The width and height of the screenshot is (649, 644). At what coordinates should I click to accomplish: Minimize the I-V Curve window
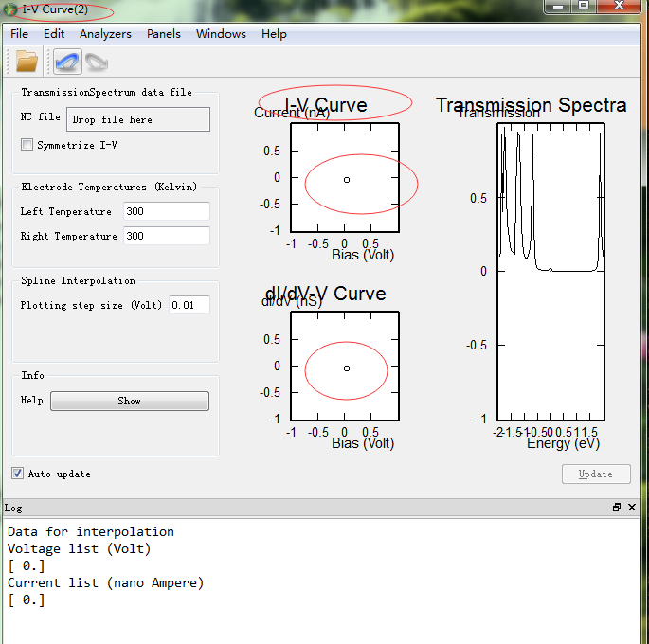click(557, 6)
